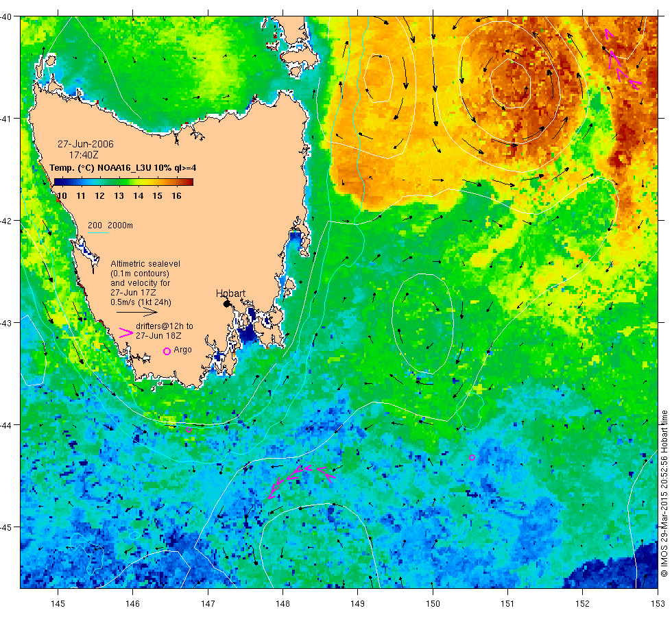Click the Argo float marker near longitude 150.5

[472, 458]
